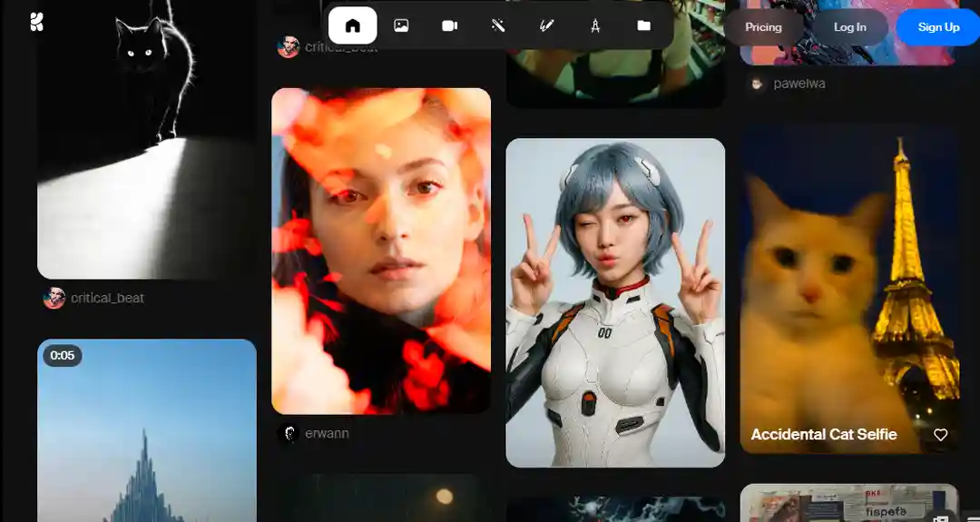This screenshot has width=980, height=522.
Task: Open the Home tab in the navigation bar
Action: pyautogui.click(x=352, y=25)
